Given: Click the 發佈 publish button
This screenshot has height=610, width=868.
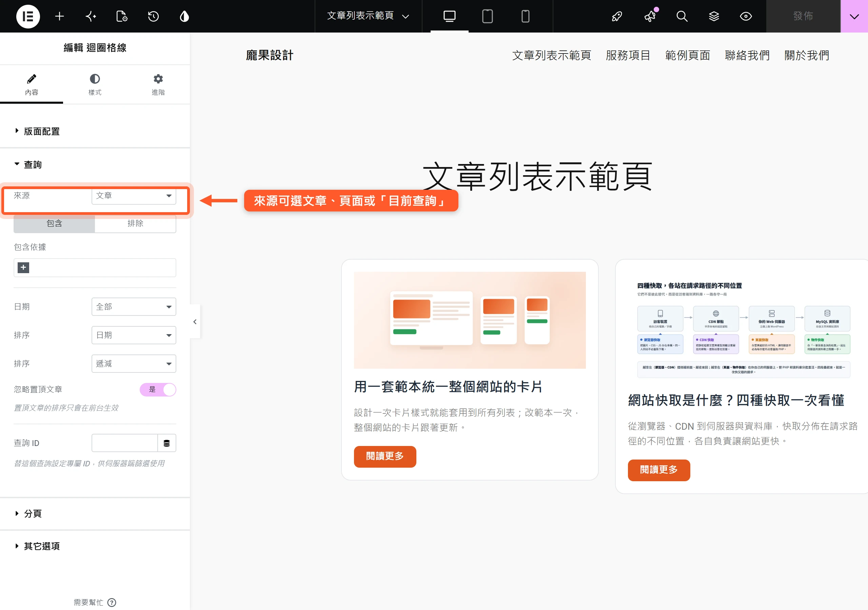Looking at the screenshot, I should tap(803, 16).
